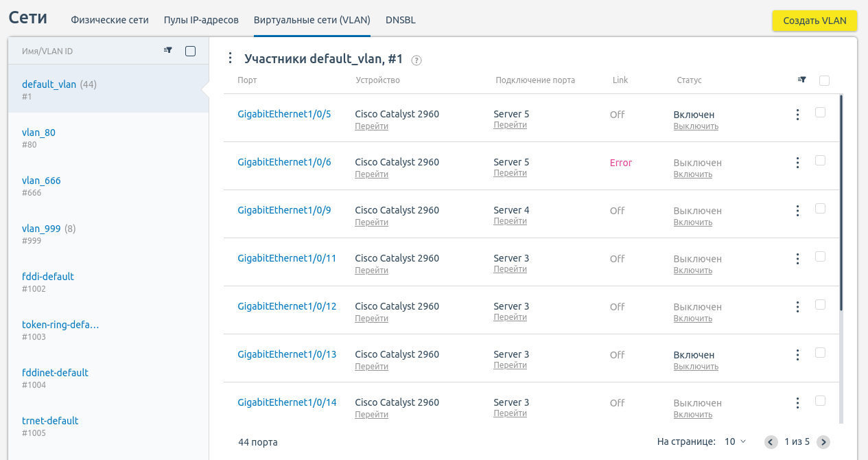Check the box for GigabitEthernet1/0/13 row
The height and width of the screenshot is (460, 868).
(x=820, y=353)
